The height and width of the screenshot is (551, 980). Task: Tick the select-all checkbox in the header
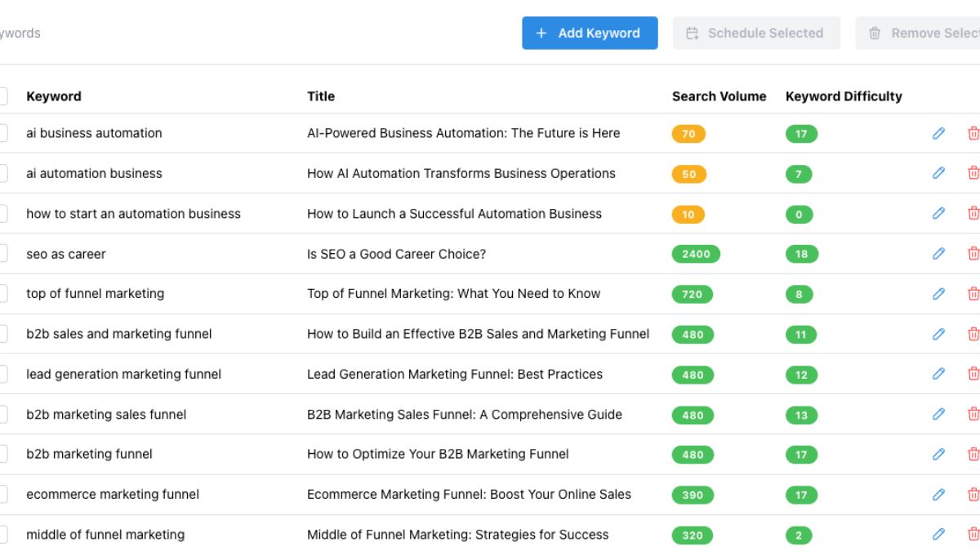tap(2, 96)
